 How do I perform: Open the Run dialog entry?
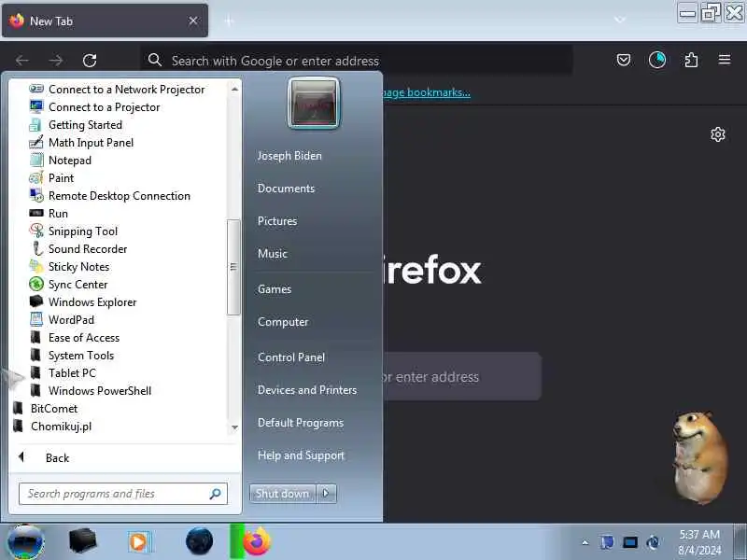(x=49, y=214)
